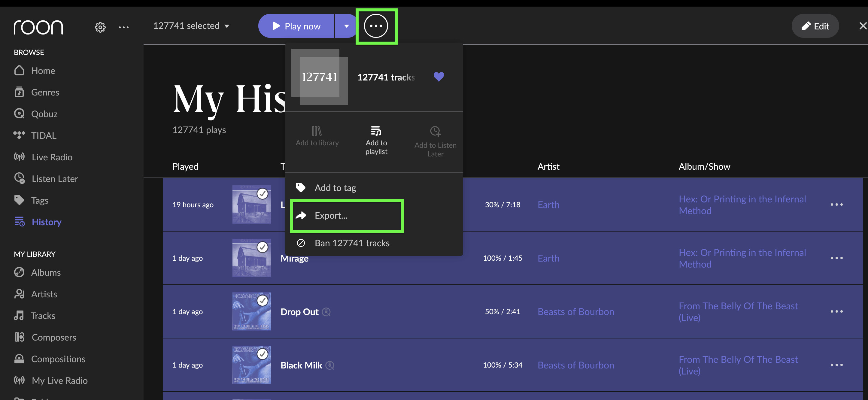Go to Live Radio
This screenshot has width=868, height=400.
[52, 157]
